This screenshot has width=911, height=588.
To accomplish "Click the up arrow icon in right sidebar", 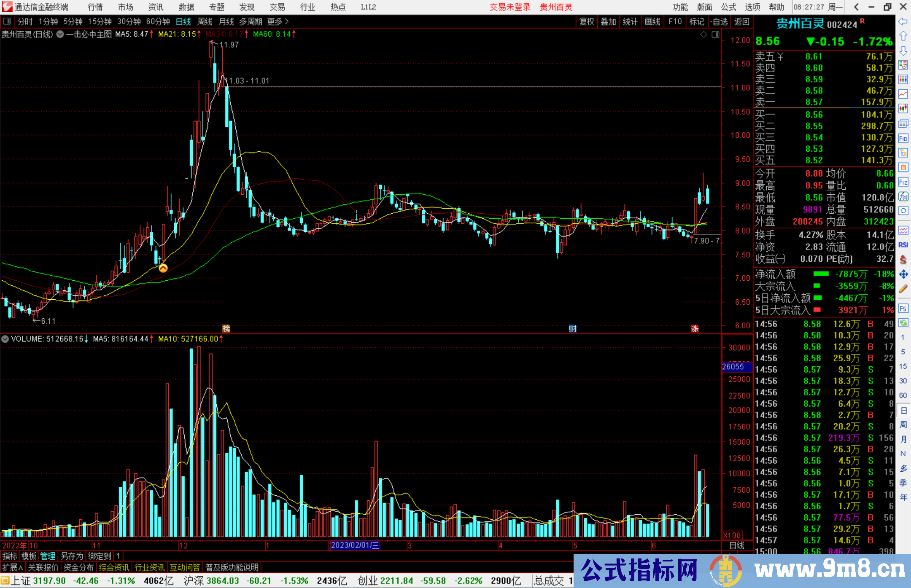I will 903,36.
